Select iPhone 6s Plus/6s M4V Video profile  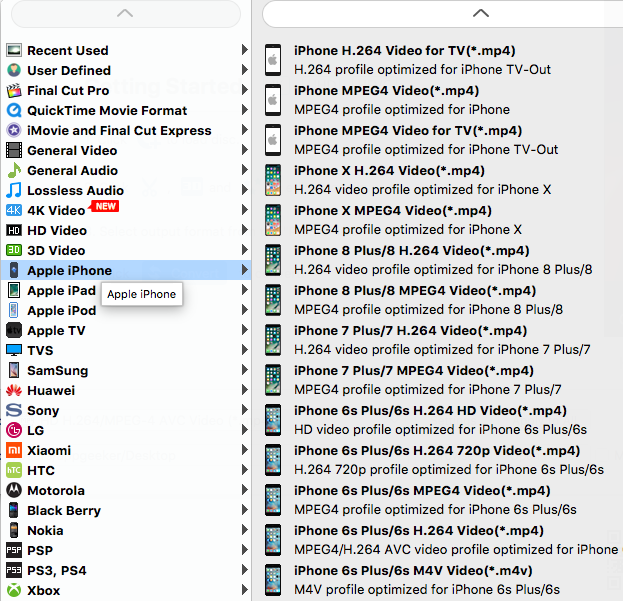point(413,571)
